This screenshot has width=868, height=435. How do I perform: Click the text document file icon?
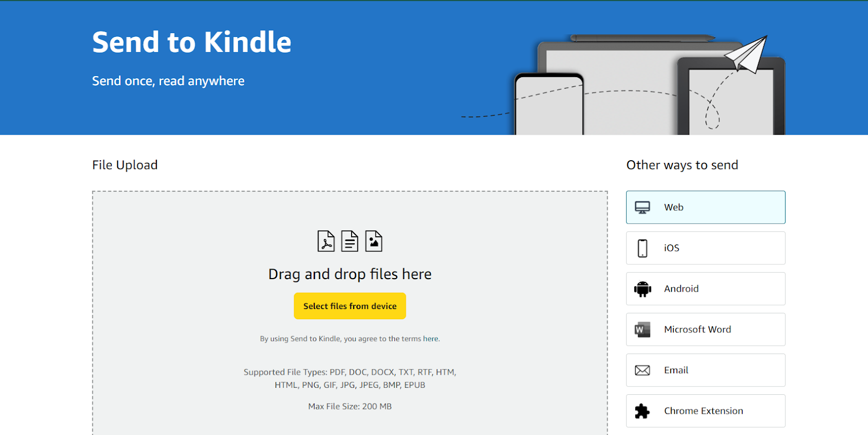pyautogui.click(x=350, y=241)
